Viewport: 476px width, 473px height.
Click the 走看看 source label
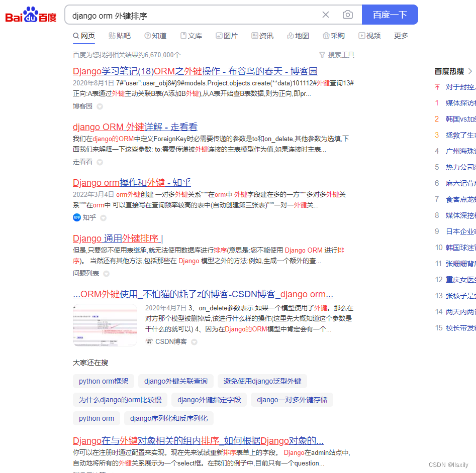(x=82, y=162)
